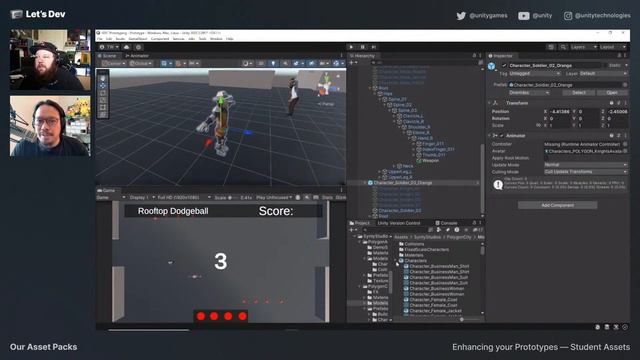Open the scene camera settings dropdown
Screen dimensions: 640x360
pyautogui.click(x=324, y=63)
